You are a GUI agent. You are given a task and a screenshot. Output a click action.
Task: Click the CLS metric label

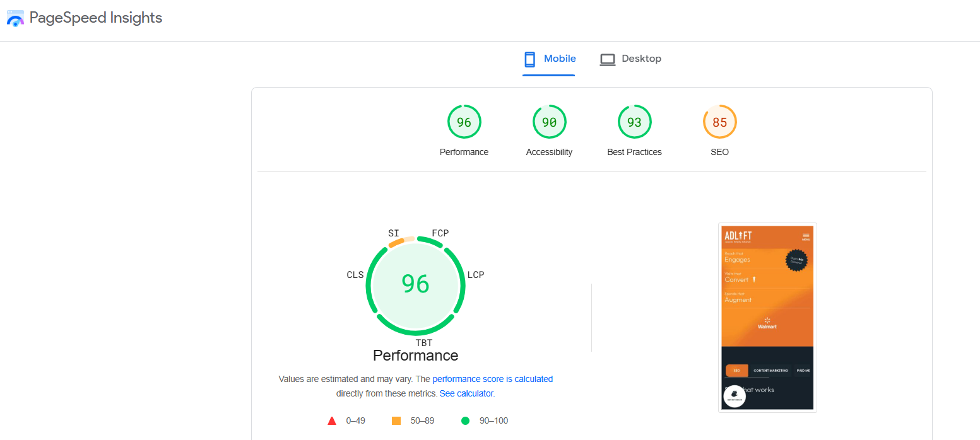pyautogui.click(x=355, y=275)
